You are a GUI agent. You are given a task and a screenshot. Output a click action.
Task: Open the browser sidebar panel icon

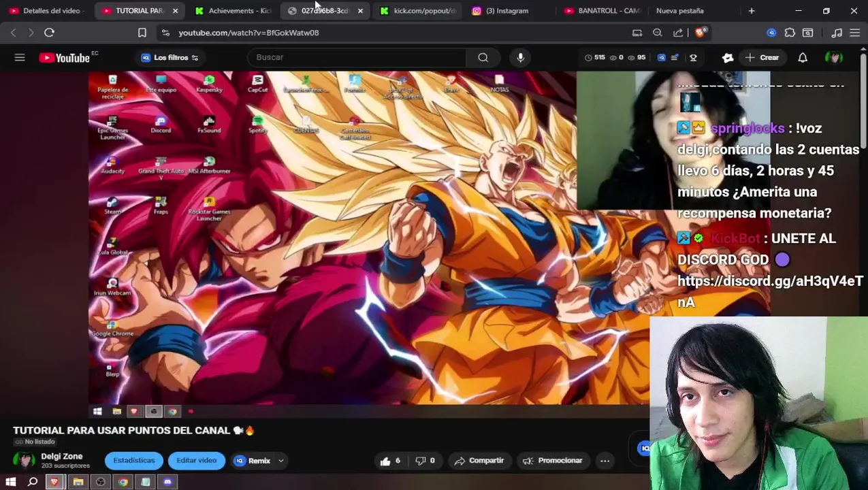[807, 33]
